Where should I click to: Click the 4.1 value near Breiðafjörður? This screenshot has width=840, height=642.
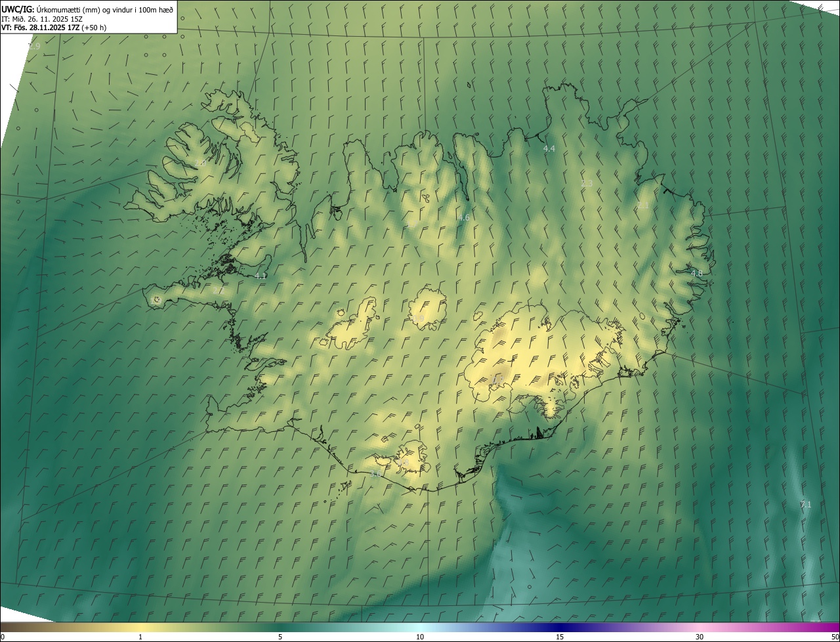[x=261, y=276]
